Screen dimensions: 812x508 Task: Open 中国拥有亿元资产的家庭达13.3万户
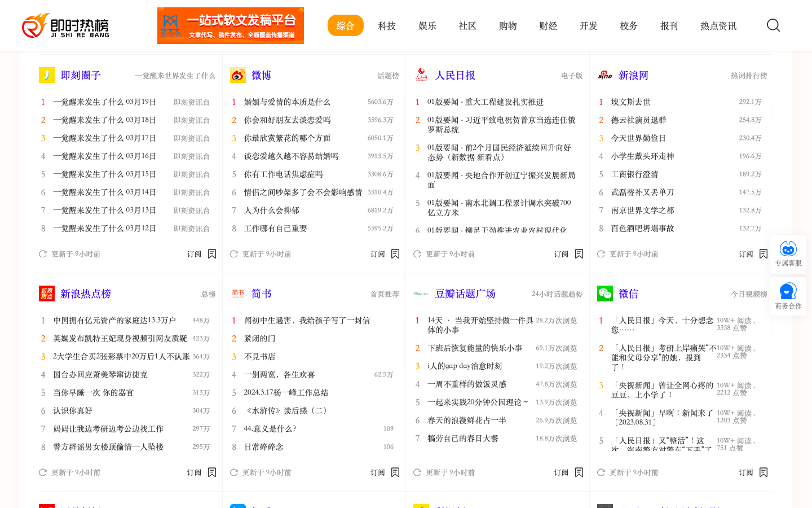[114, 321]
